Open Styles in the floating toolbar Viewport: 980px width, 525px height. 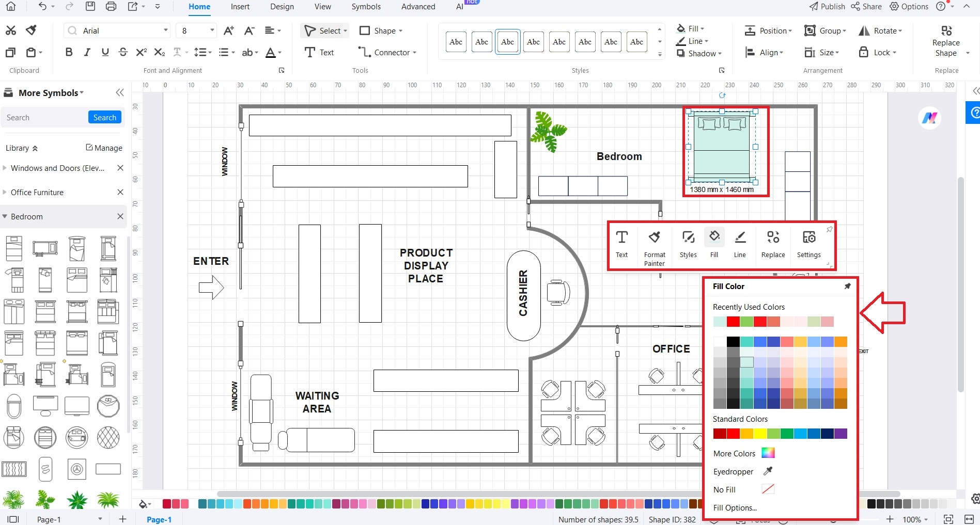688,243
